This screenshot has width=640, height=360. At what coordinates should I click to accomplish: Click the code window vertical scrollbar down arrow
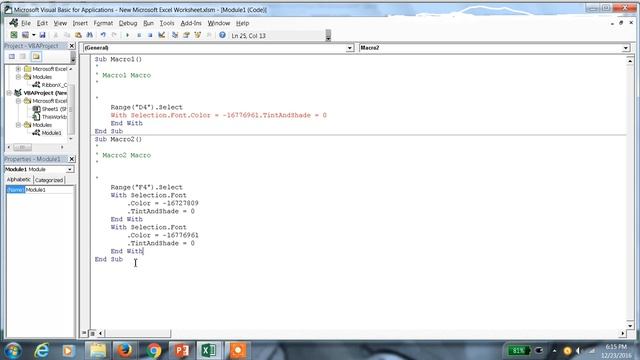pos(630,326)
